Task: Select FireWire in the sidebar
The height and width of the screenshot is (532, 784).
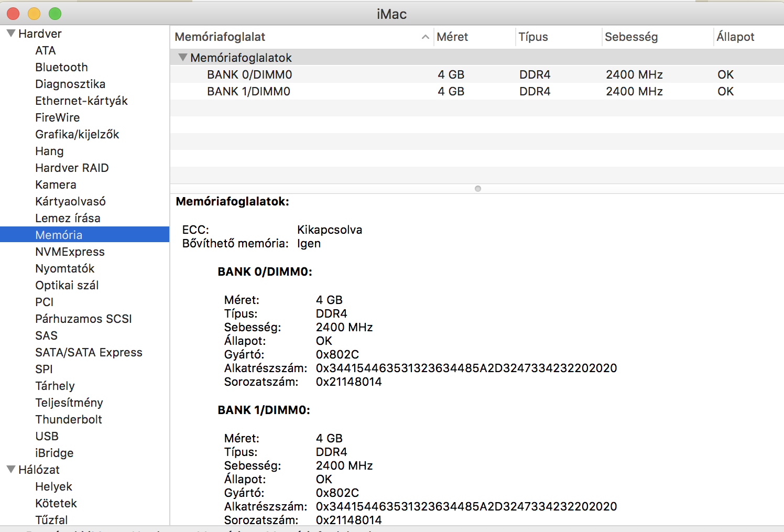Action: click(x=58, y=117)
